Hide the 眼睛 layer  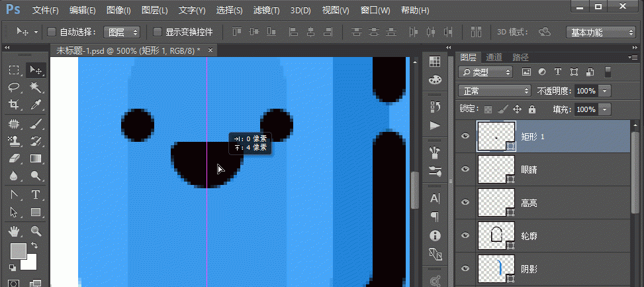[x=465, y=169]
